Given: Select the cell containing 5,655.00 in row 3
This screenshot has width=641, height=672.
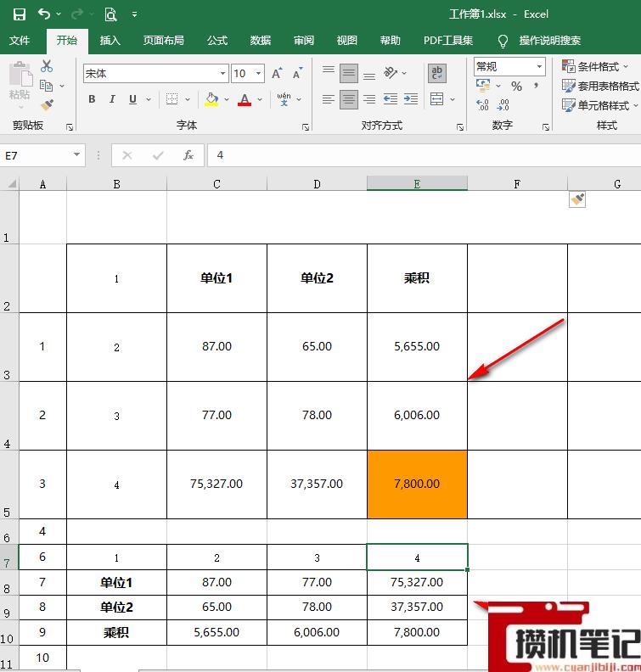Looking at the screenshot, I should 417,347.
